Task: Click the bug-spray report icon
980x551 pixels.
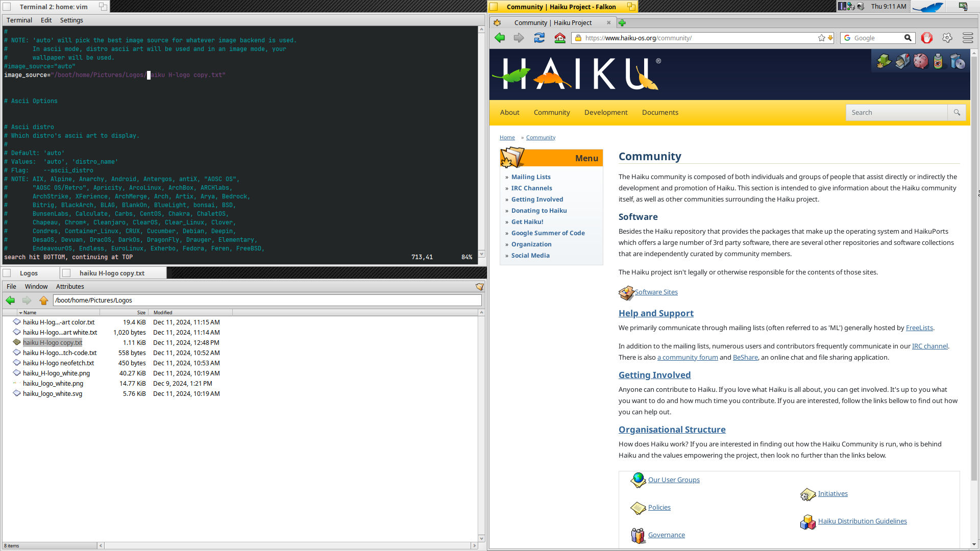Action: [x=939, y=61]
